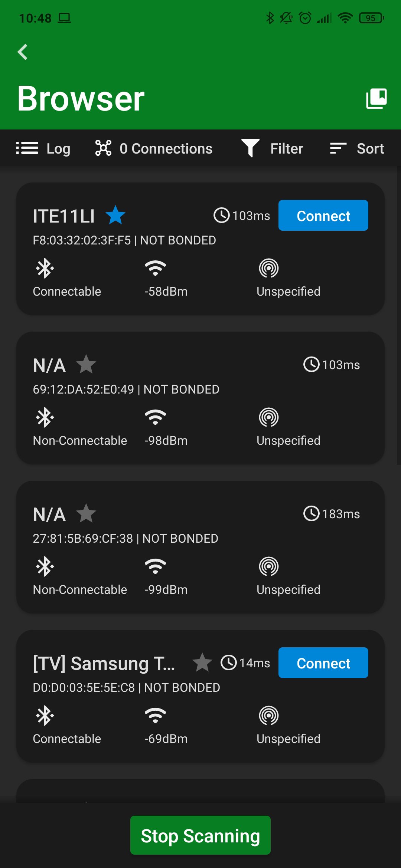Open the Filter funnel options
This screenshot has width=401, height=868.
click(x=272, y=148)
